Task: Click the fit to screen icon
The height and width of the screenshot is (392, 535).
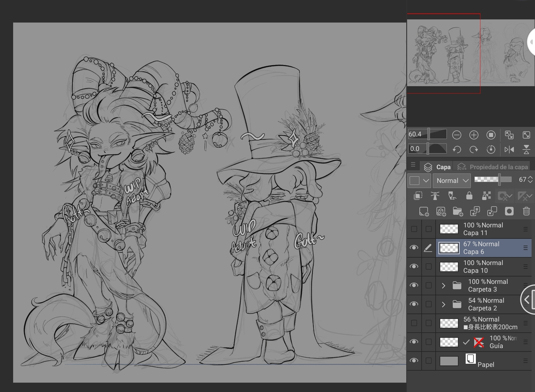Action: (526, 135)
